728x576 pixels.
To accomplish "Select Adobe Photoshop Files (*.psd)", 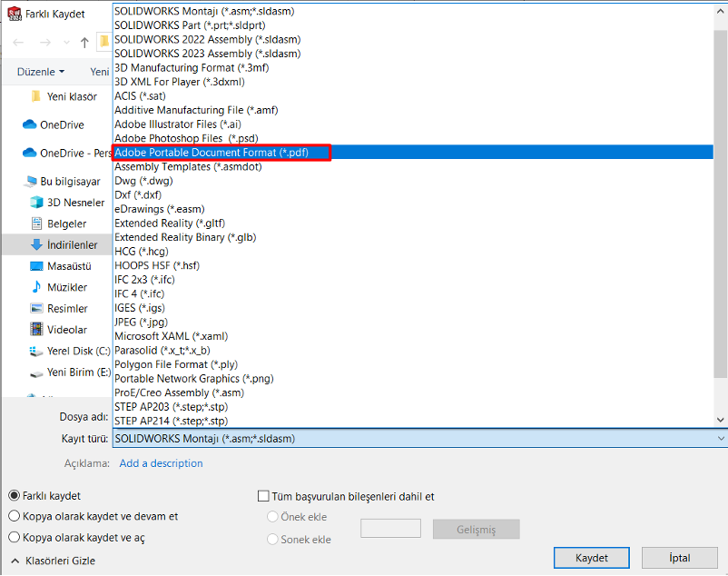I will point(413,138).
